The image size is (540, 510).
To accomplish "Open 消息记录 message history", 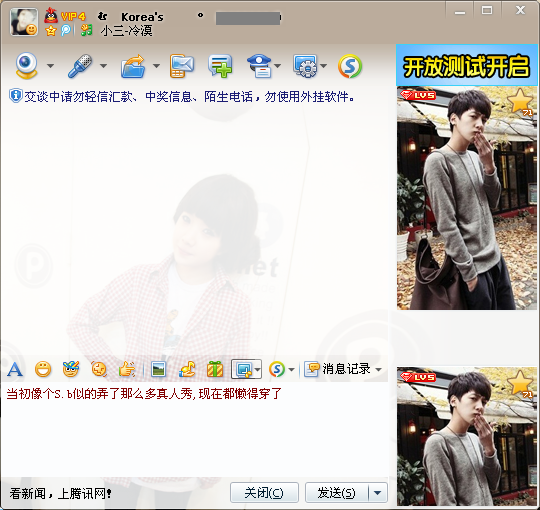I will (x=338, y=369).
